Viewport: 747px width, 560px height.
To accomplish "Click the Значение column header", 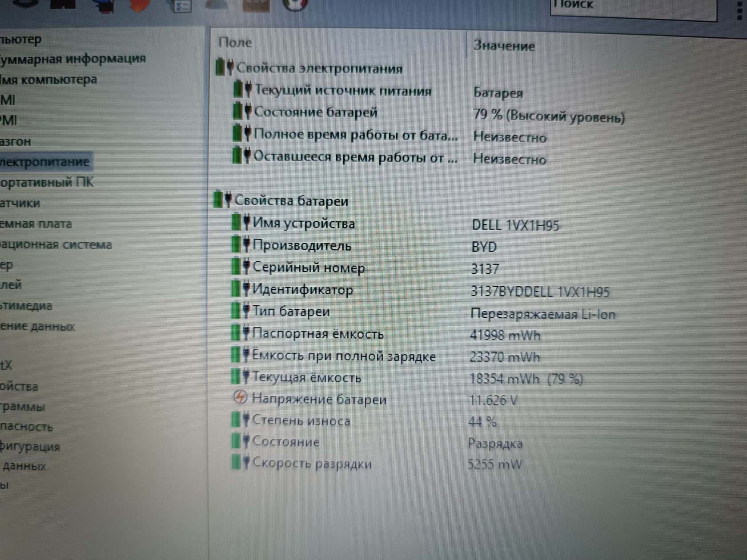I will tap(504, 46).
